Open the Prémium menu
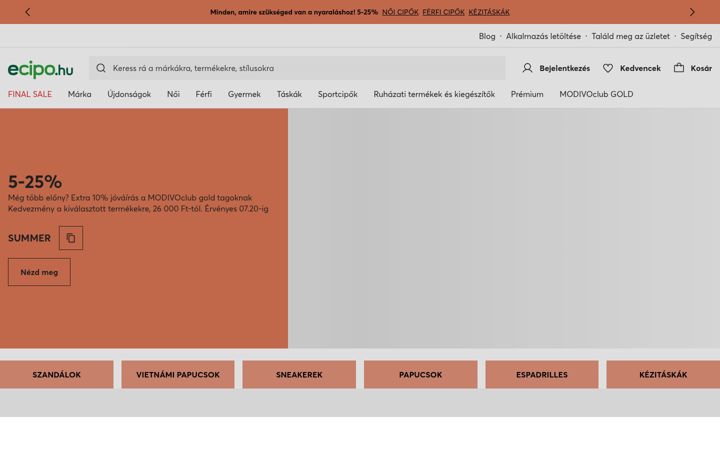Screen dimensions: 720x450 [x=527, y=94]
